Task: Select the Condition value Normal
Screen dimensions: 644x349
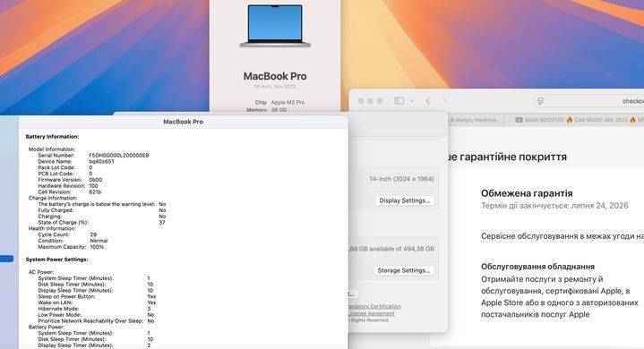Action: click(x=99, y=241)
